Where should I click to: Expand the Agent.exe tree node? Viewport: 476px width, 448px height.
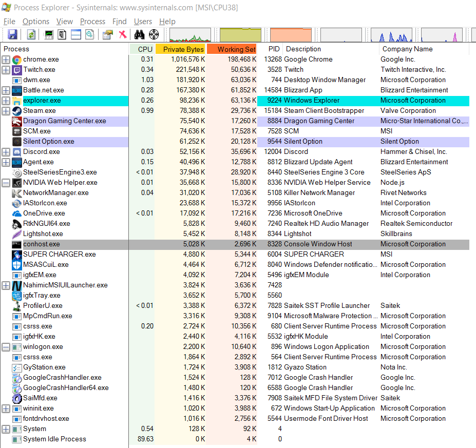[x=6, y=162]
